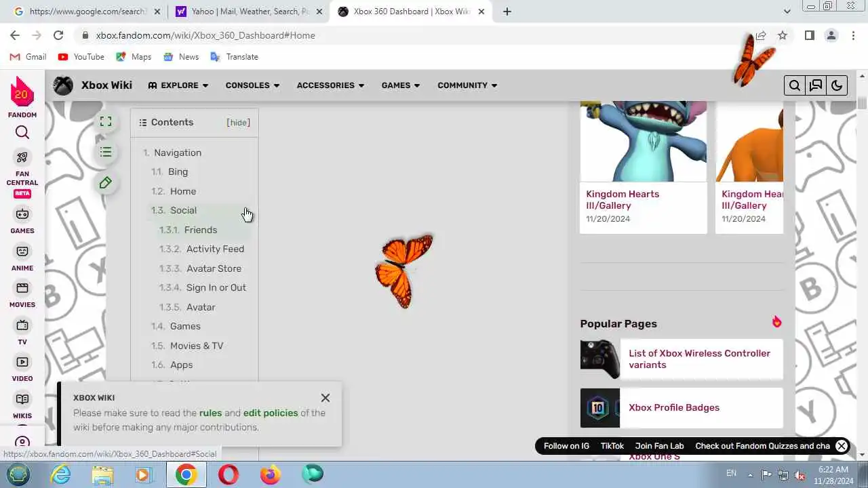Show hidden system tray icons arrow
Screen dimensions: 868x488
coord(750,474)
